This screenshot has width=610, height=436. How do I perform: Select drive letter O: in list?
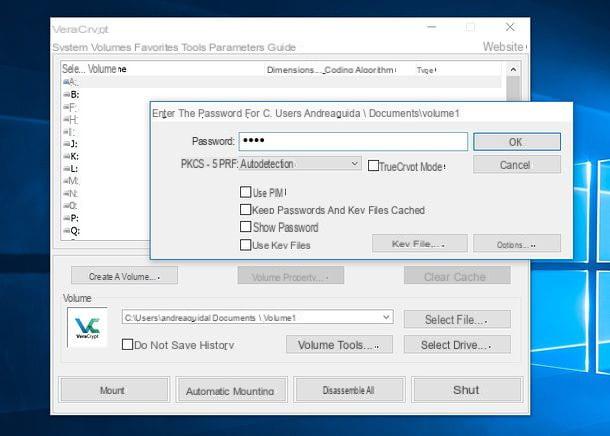(70, 206)
